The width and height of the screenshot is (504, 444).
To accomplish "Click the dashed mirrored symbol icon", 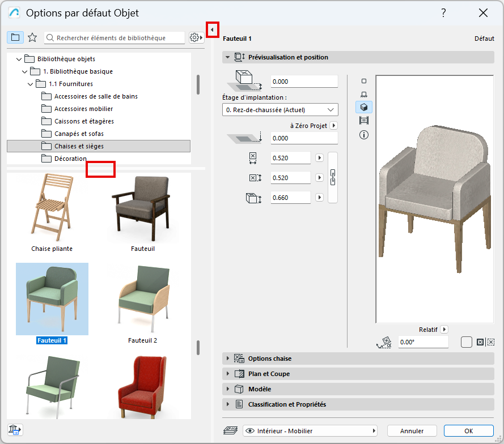I will 491,342.
